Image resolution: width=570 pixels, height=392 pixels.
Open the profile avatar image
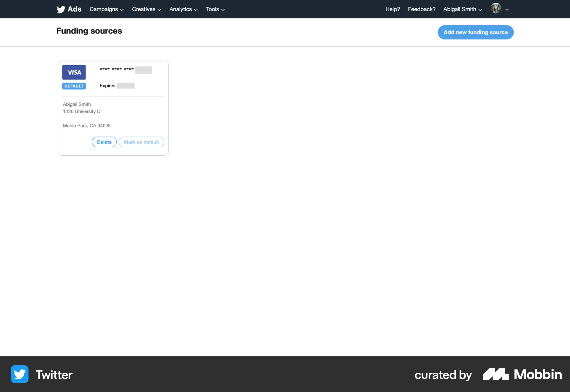coord(495,9)
